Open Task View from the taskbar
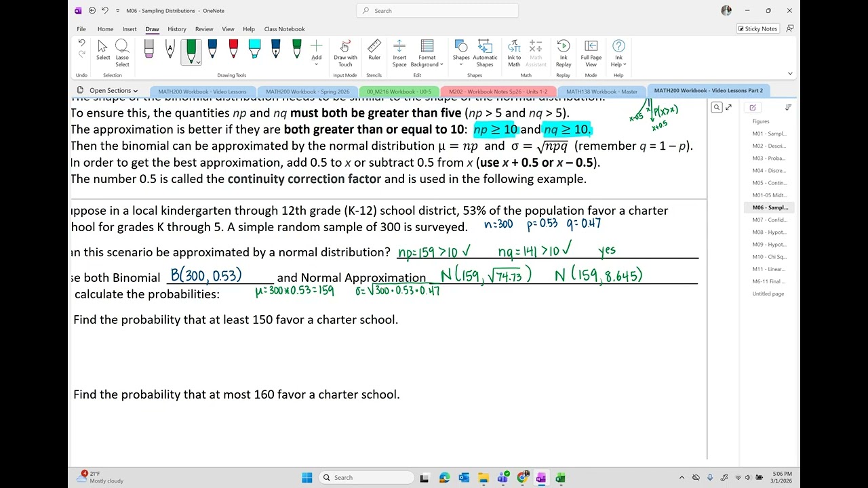The image size is (868, 488). pos(425,477)
